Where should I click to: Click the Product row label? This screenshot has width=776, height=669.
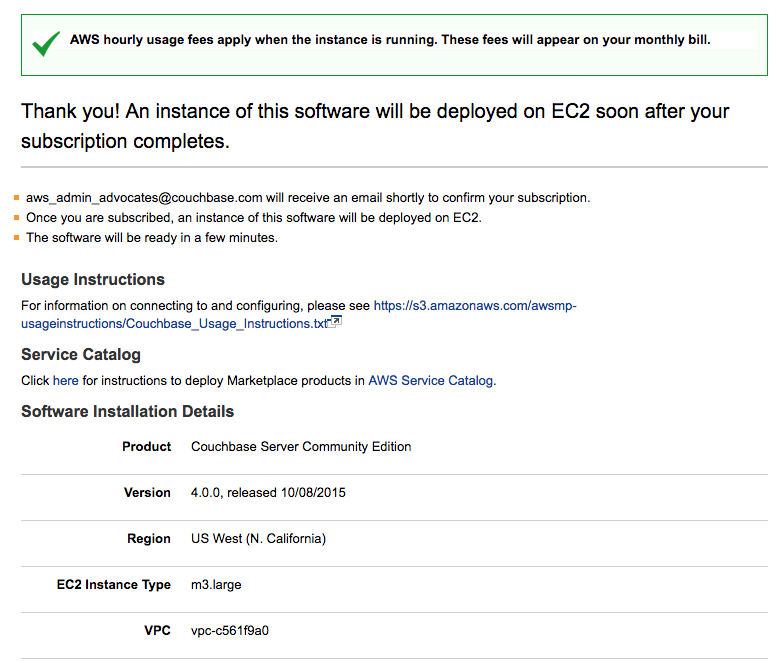[x=146, y=447]
